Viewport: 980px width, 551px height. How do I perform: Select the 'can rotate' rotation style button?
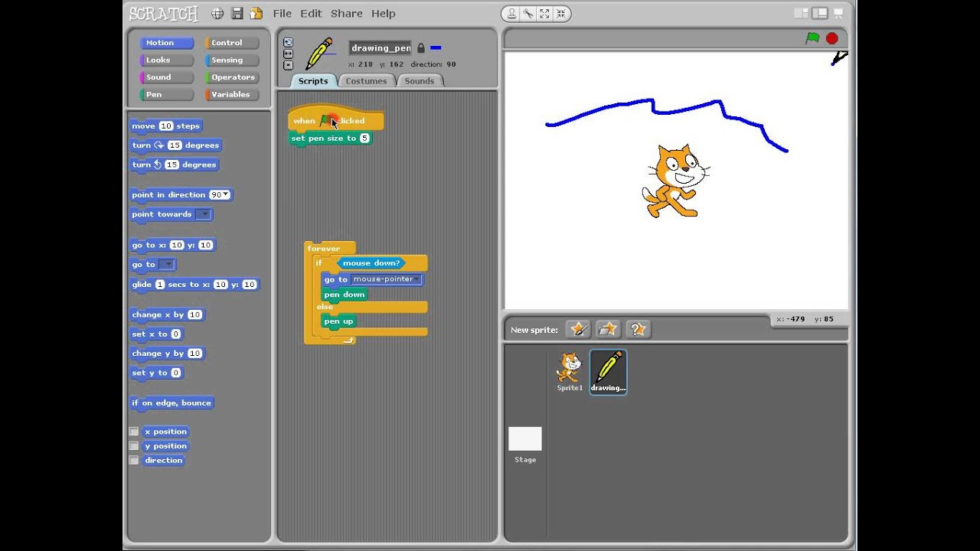(288, 43)
